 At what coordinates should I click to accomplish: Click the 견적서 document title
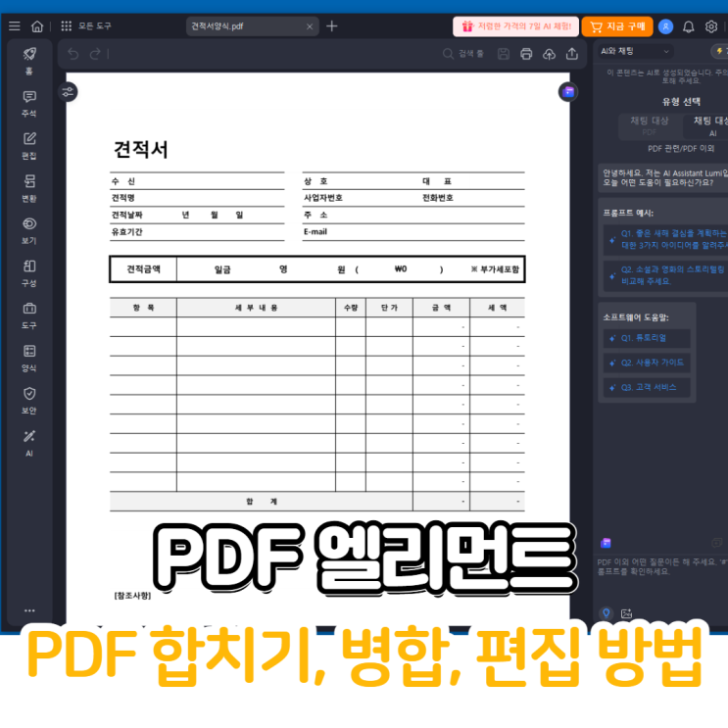141,150
